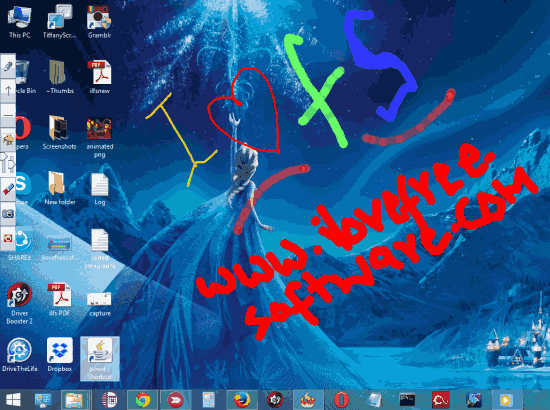
Task: Open Command Prompt from the taskbar
Action: click(407, 400)
